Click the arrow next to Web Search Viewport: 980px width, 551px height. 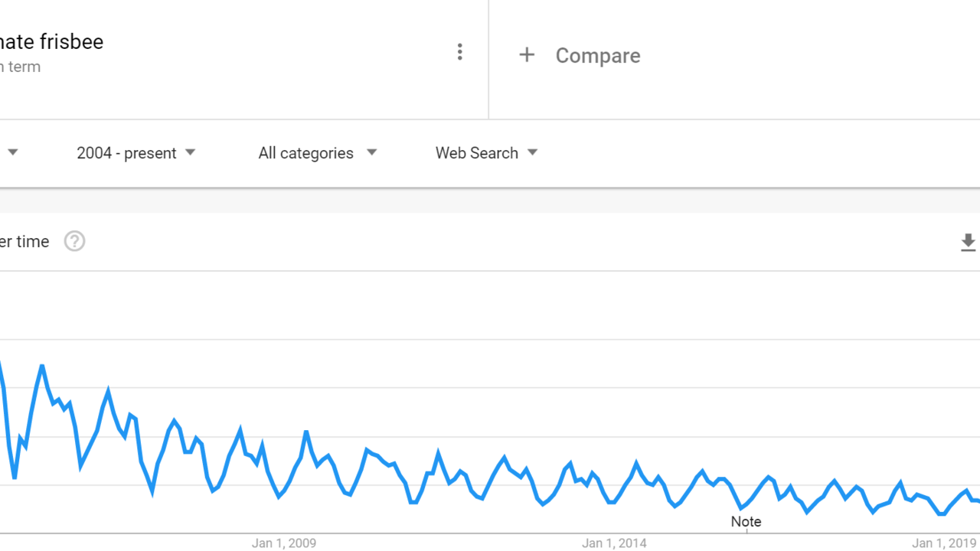tap(533, 152)
